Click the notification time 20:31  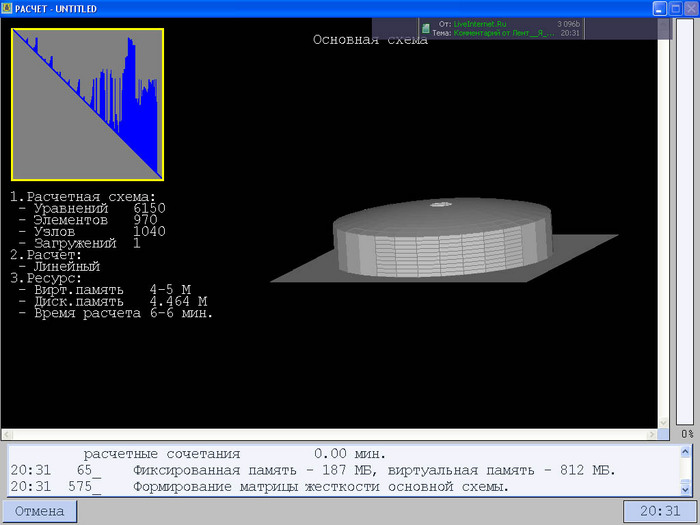[570, 33]
